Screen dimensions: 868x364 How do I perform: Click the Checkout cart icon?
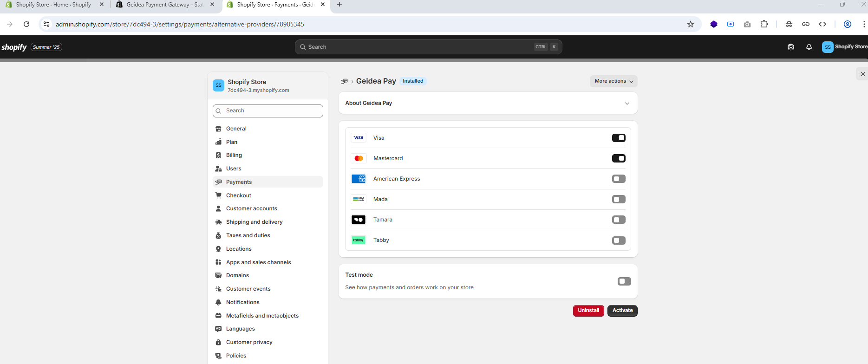[218, 195]
